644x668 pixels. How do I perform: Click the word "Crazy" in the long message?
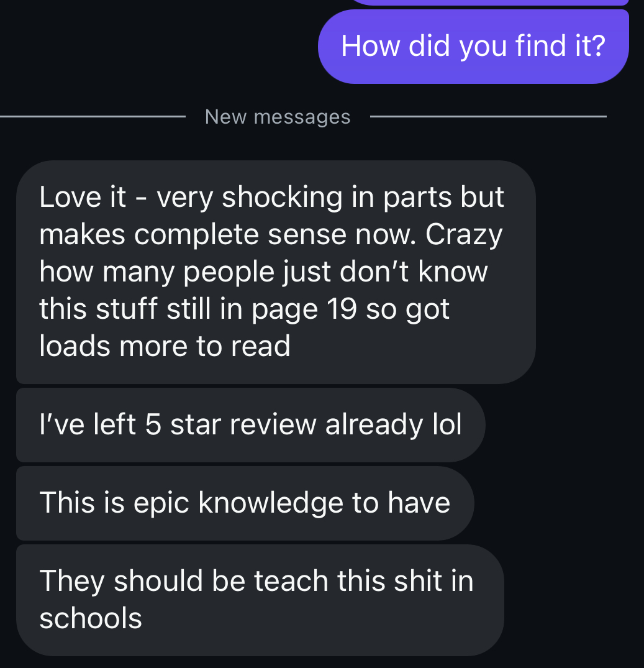coord(464,235)
